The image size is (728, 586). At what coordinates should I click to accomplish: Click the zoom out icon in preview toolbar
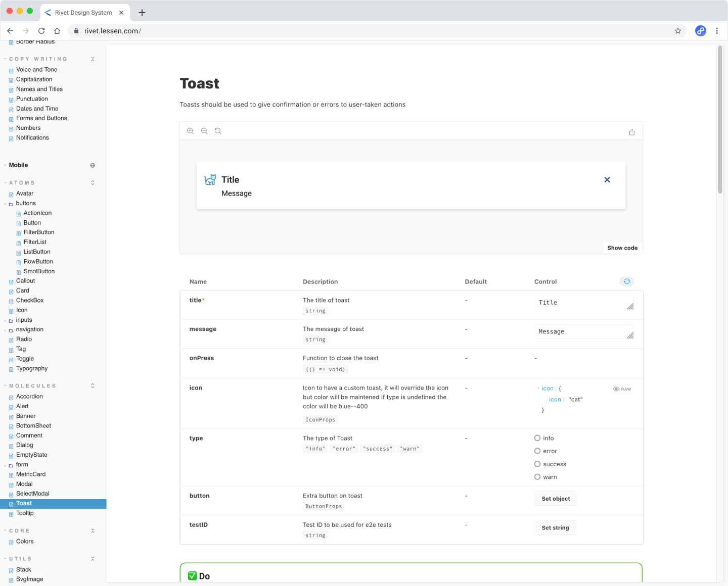[x=204, y=131]
